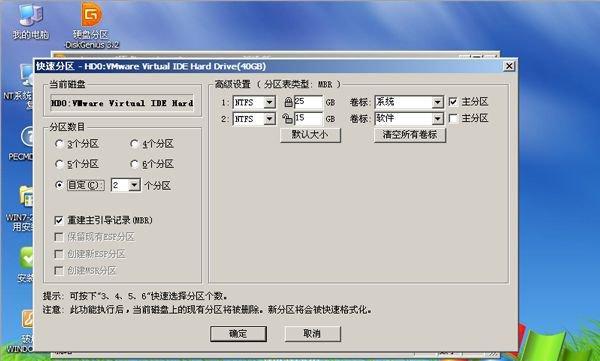
Task: Expand the partition 2 NTFS filesystem dropdown
Action: [x=269, y=119]
